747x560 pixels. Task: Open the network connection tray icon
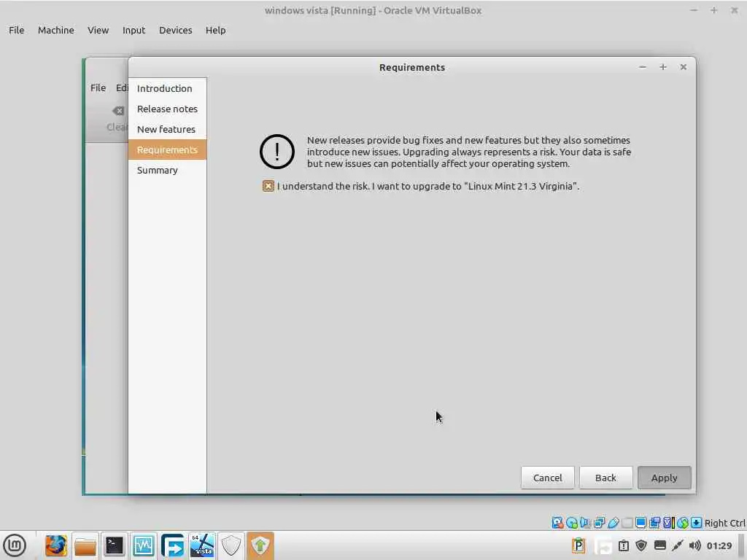pyautogui.click(x=678, y=545)
